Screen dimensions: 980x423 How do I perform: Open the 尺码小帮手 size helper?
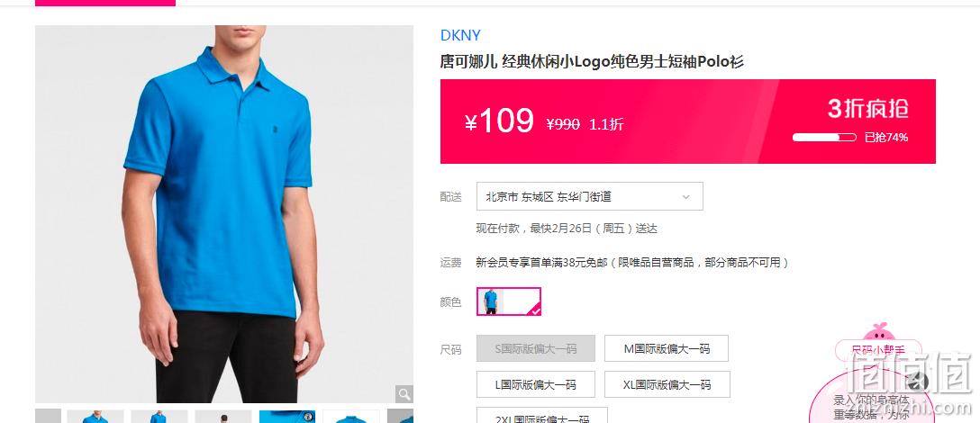(x=878, y=349)
